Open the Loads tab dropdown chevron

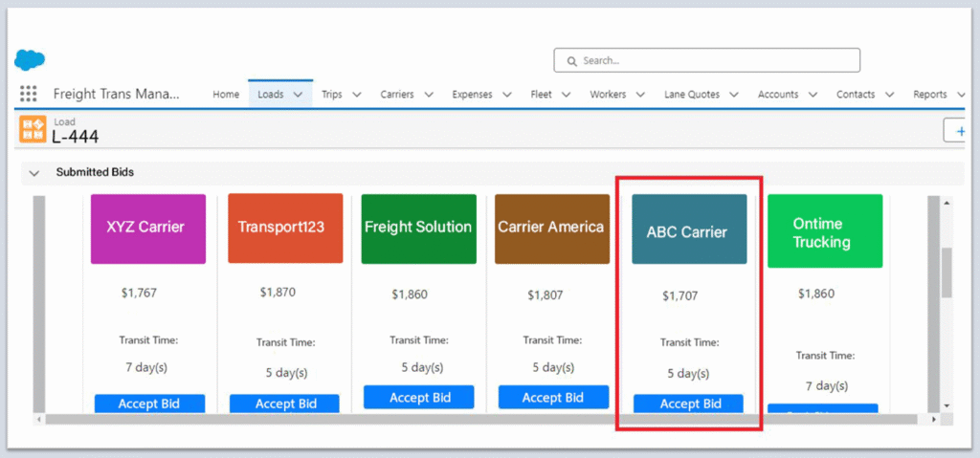pyautogui.click(x=298, y=95)
